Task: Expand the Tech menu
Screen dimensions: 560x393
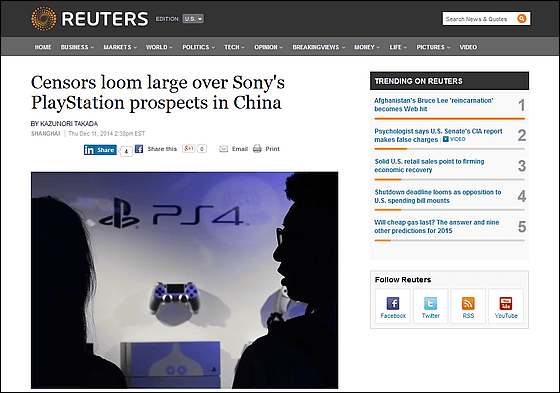Action: pos(234,47)
